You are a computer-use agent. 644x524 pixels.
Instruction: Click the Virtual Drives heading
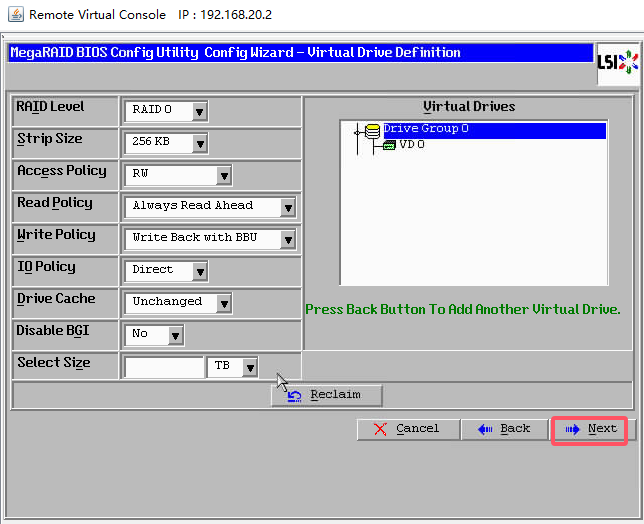coord(469,107)
